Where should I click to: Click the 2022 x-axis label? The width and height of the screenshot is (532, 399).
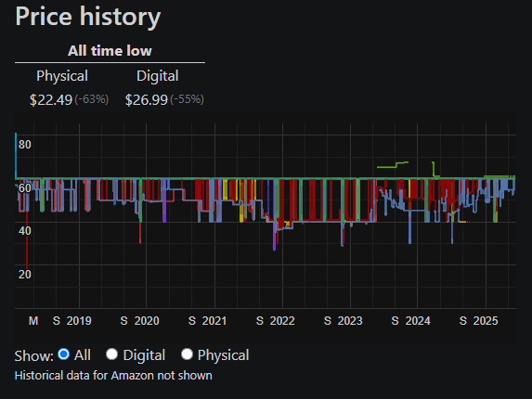click(x=282, y=321)
